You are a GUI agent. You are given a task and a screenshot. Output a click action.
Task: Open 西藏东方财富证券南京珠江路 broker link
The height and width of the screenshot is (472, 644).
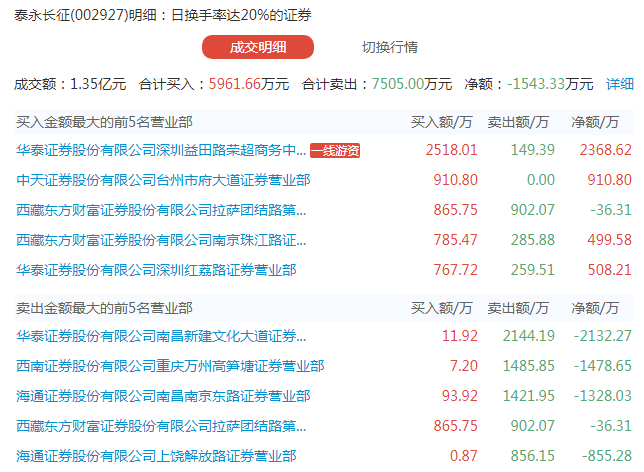point(161,240)
